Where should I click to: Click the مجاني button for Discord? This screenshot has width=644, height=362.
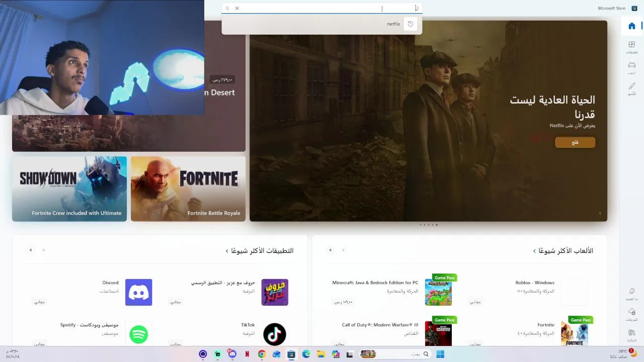39,302
